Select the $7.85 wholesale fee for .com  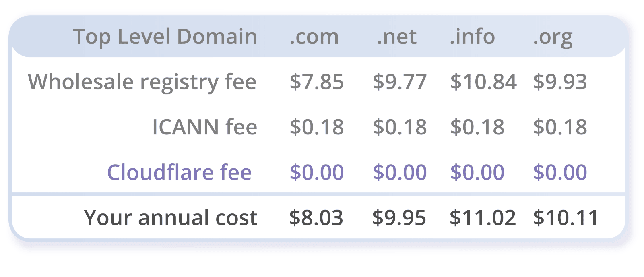(x=316, y=82)
